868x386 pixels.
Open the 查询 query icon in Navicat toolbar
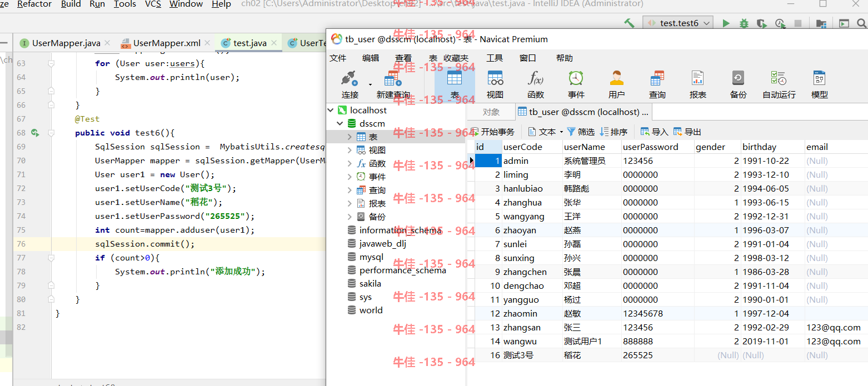[x=657, y=78]
